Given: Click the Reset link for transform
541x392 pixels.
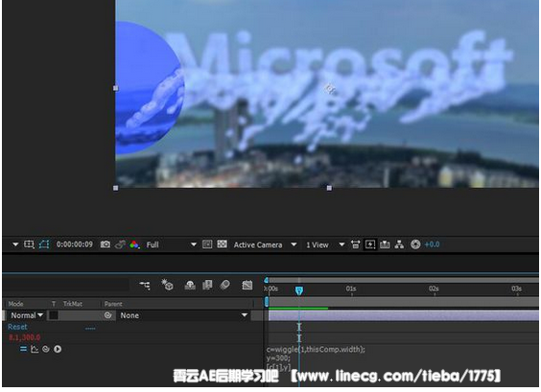Looking at the screenshot, I should pyautogui.click(x=17, y=327).
